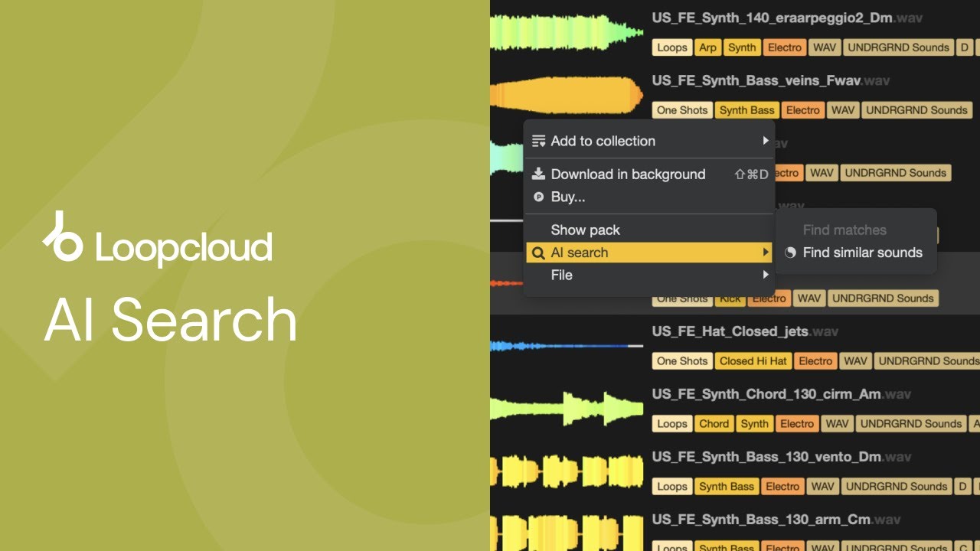
Task: Click the blue waveform of Hat_Closed_jets
Action: click(x=567, y=346)
